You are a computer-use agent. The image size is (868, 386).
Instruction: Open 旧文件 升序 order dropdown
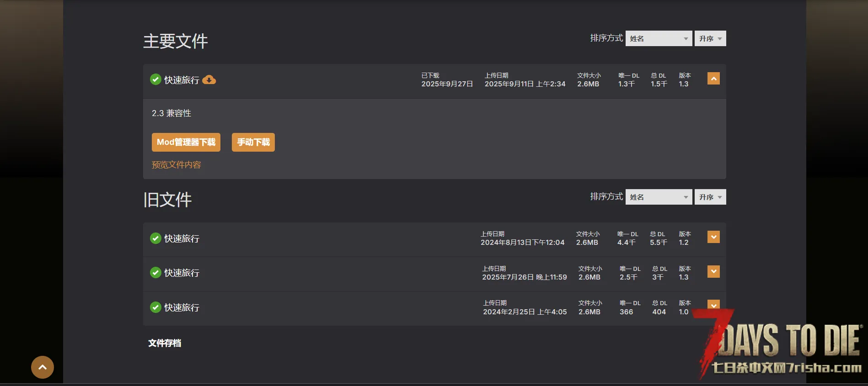point(710,197)
